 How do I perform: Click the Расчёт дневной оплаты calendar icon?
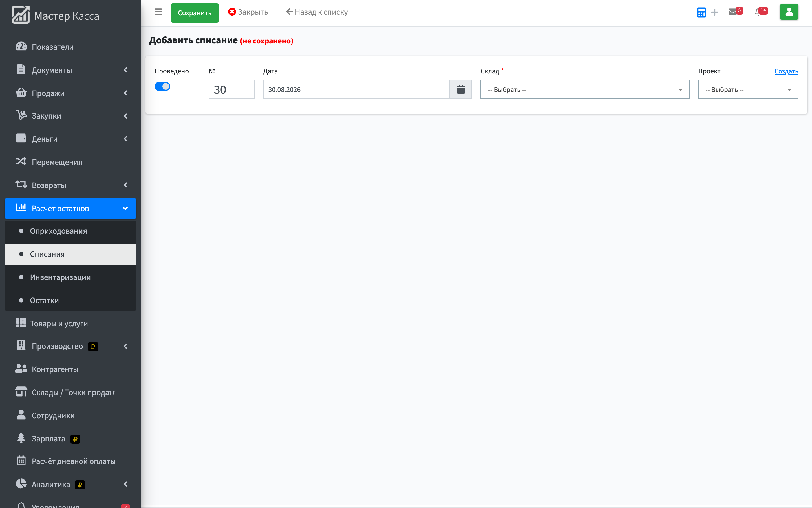coord(21,461)
